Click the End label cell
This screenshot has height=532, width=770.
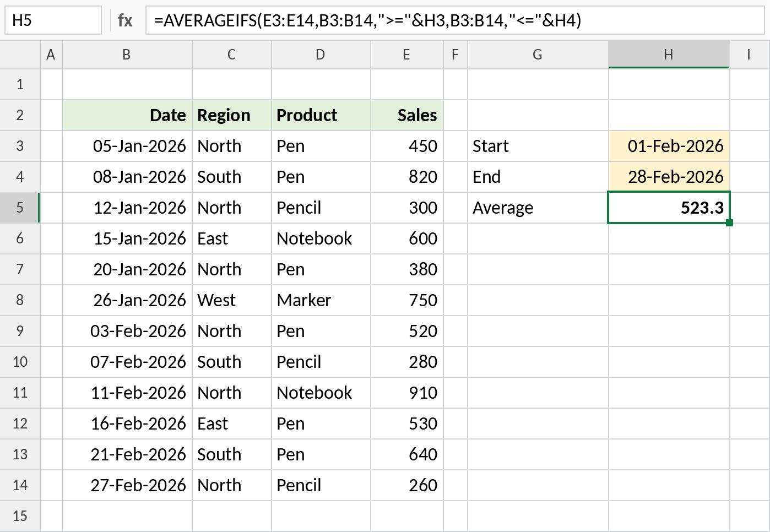pyautogui.click(x=538, y=177)
